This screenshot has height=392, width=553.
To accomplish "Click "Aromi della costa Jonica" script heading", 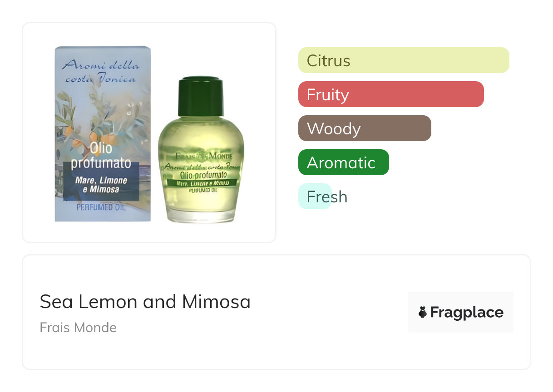I will point(101,72).
